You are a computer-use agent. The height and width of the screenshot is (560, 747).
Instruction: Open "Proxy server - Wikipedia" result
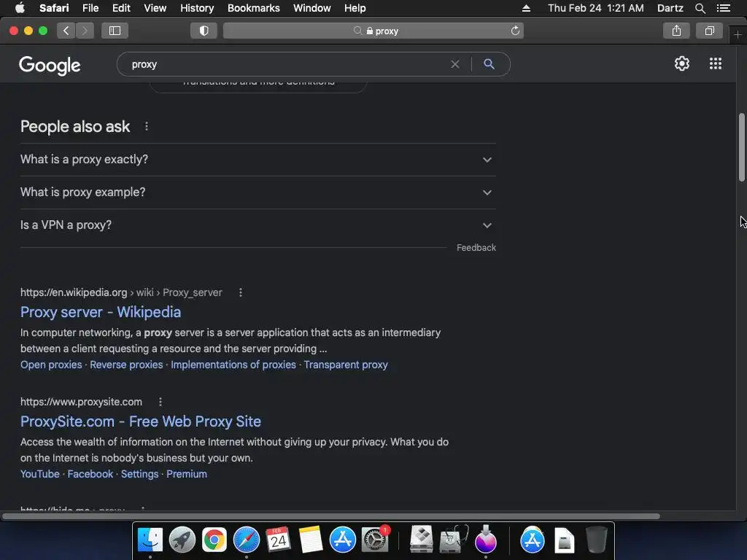(x=101, y=312)
